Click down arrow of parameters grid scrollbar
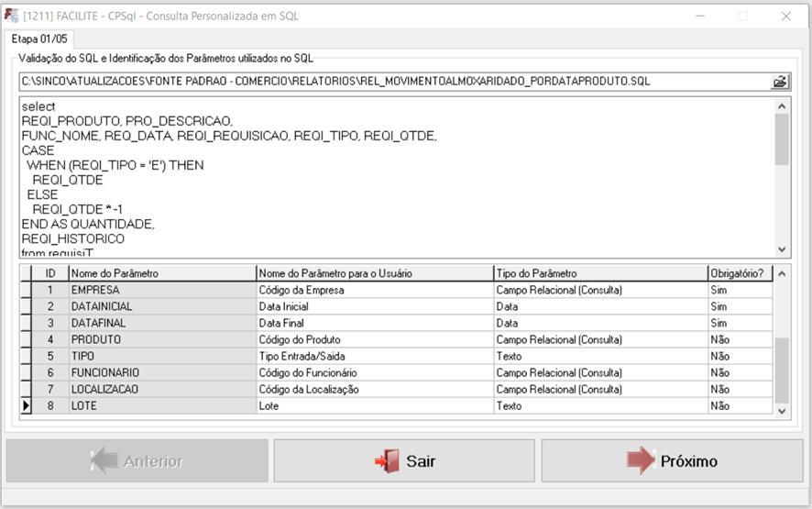Image resolution: width=812 pixels, height=509 pixels. pos(782,411)
